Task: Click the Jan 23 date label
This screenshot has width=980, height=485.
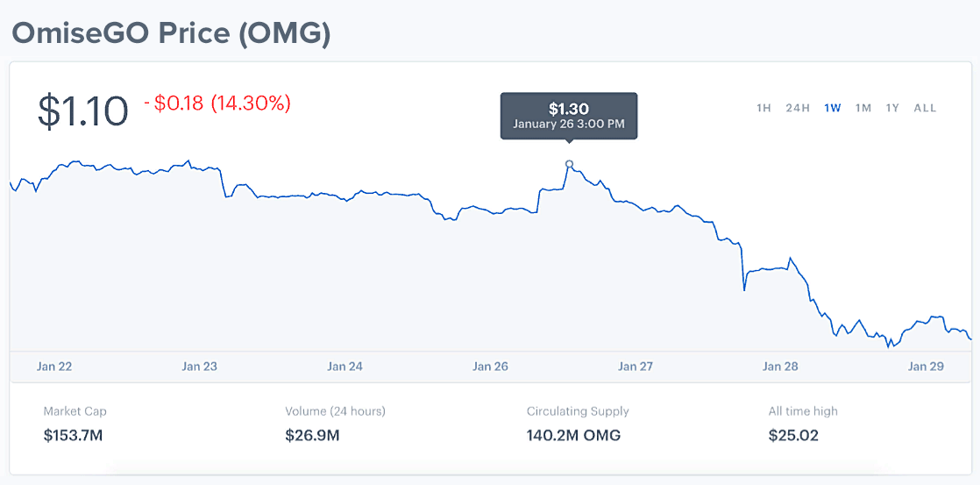Action: pos(199,367)
